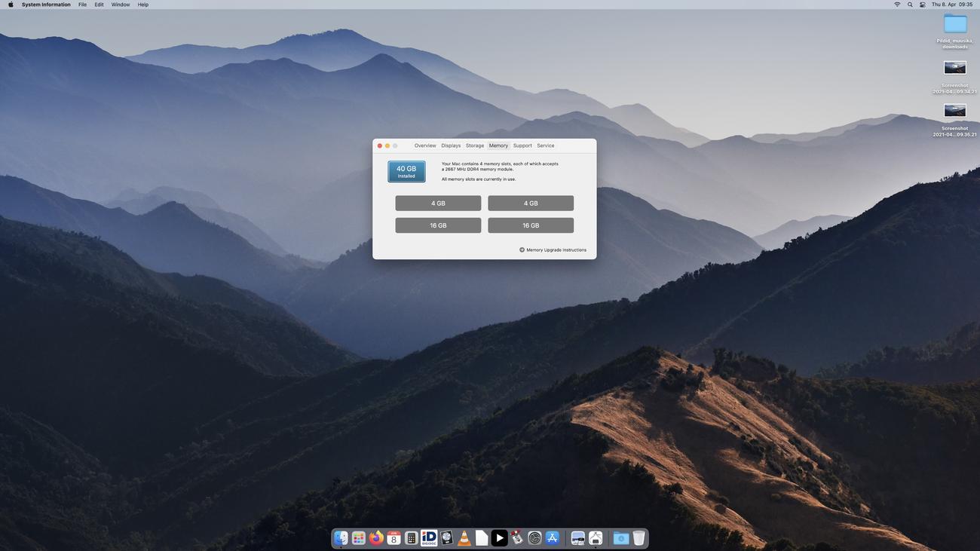
Task: Open the DigiDoc app in dock
Action: pyautogui.click(x=429, y=538)
